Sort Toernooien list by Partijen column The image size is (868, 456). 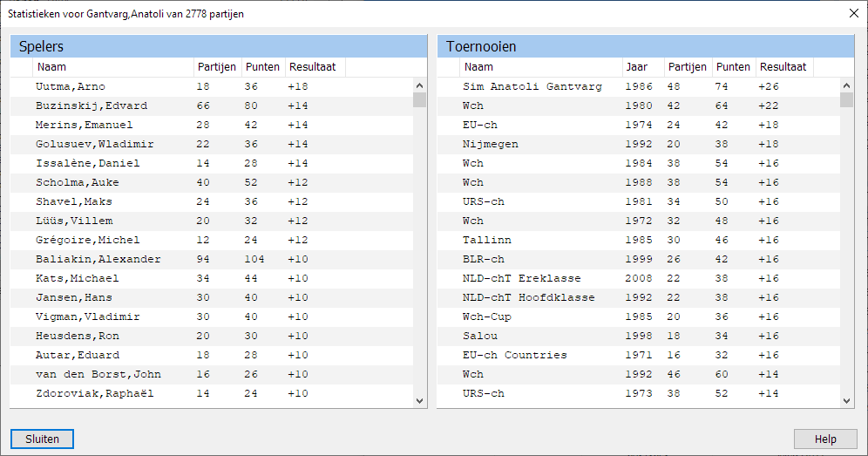coord(688,67)
